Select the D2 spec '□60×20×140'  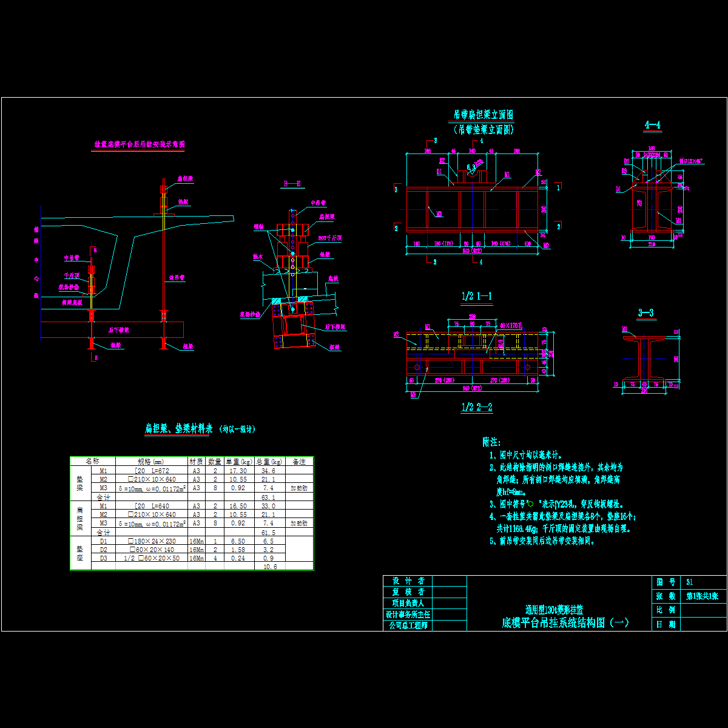point(151,550)
